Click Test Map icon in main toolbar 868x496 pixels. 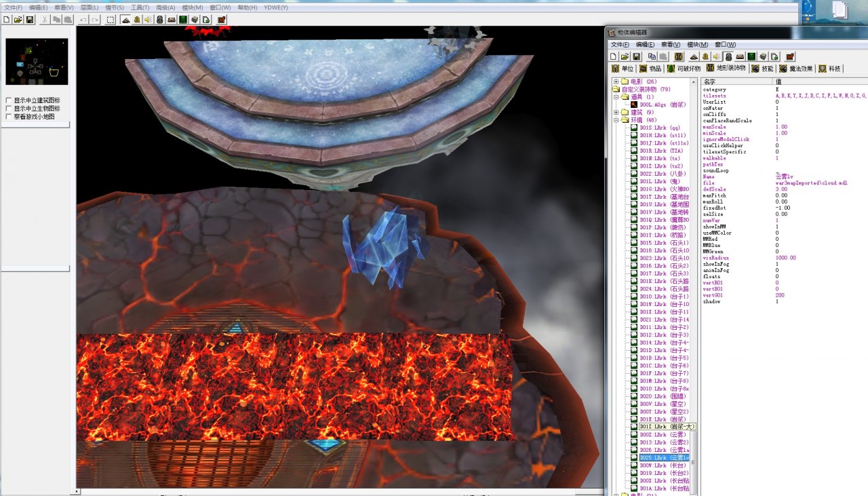(222, 20)
